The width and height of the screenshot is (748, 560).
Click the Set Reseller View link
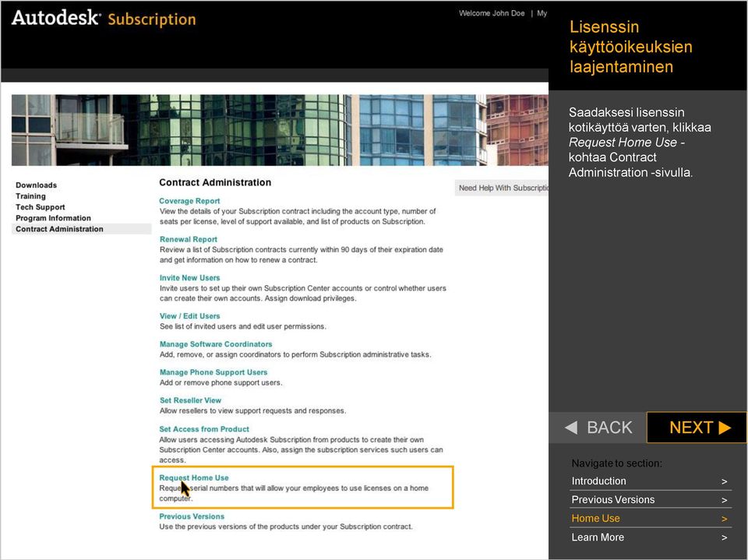190,400
